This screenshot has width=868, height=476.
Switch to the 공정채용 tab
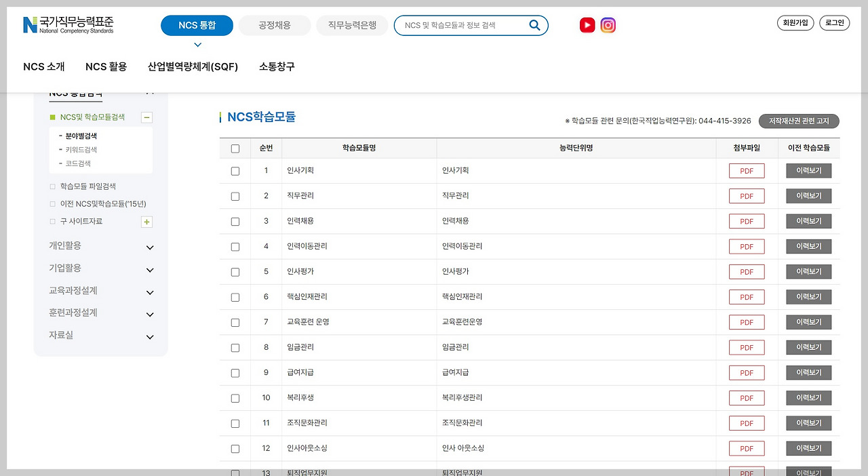pyautogui.click(x=274, y=25)
